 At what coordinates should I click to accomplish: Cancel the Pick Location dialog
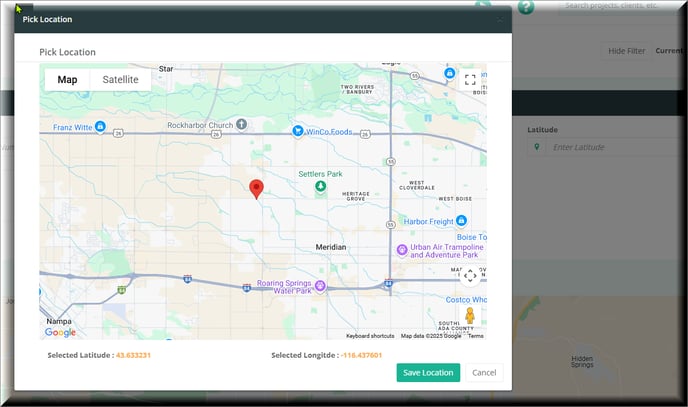(484, 372)
